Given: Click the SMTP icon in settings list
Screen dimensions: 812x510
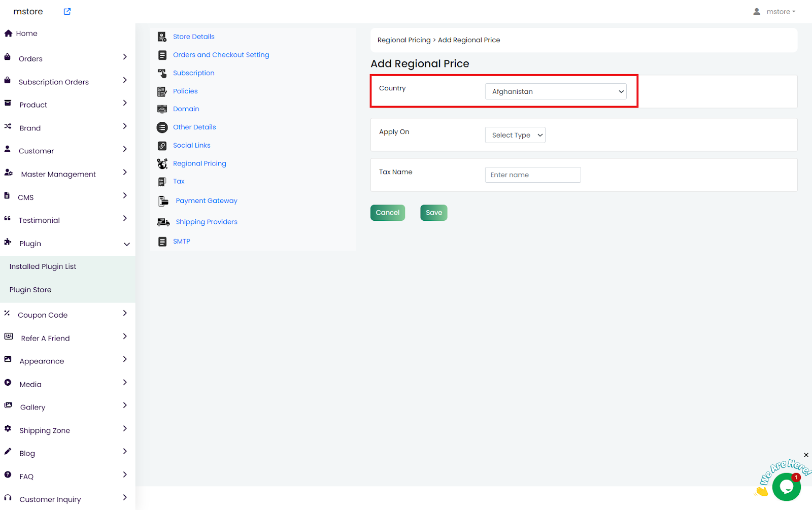Looking at the screenshot, I should [x=162, y=242].
